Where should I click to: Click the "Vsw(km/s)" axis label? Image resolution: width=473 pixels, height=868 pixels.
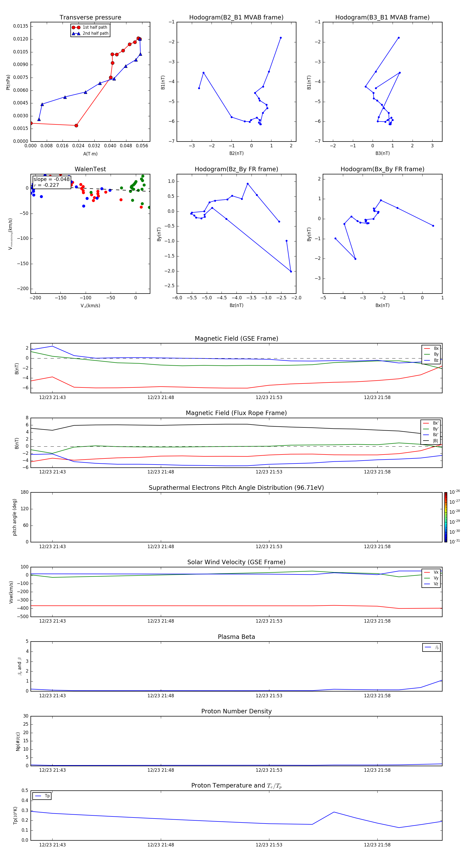pyautogui.click(x=11, y=592)
